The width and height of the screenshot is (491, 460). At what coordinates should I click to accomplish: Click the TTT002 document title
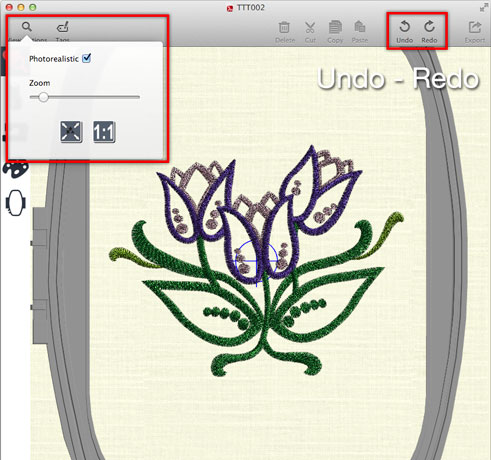pos(250,7)
